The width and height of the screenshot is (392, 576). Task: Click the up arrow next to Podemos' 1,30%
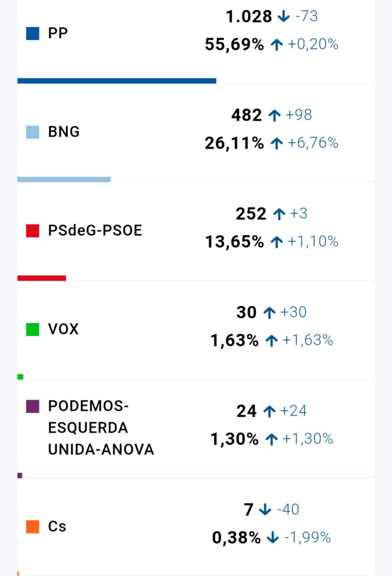[271, 439]
